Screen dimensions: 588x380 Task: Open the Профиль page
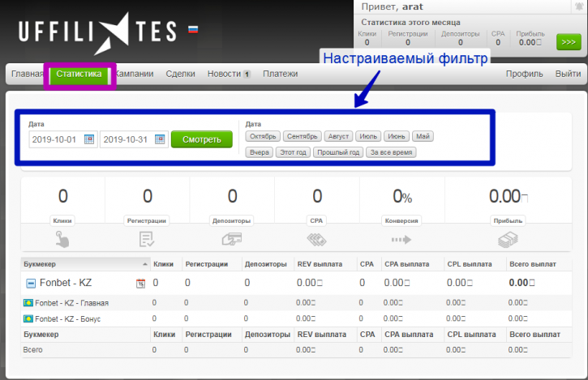pyautogui.click(x=524, y=74)
